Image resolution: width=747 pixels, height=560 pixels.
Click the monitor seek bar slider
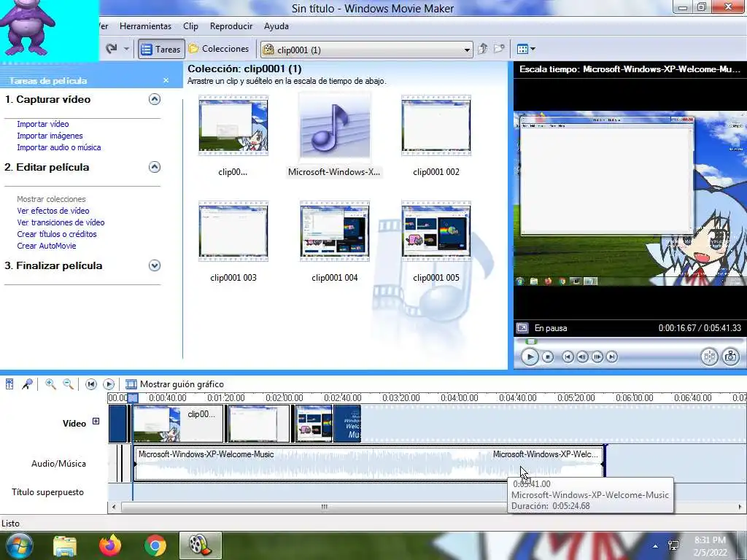531,341
